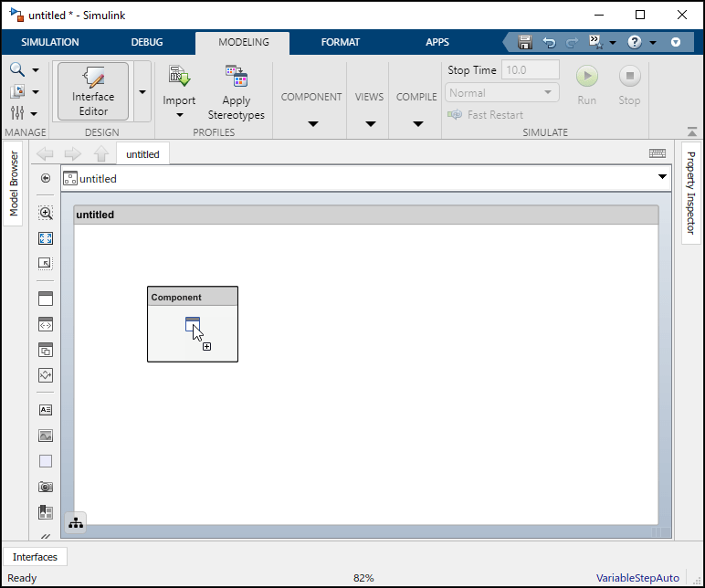Open the Model Browser panel
This screenshot has width=705, height=588.
14,183
